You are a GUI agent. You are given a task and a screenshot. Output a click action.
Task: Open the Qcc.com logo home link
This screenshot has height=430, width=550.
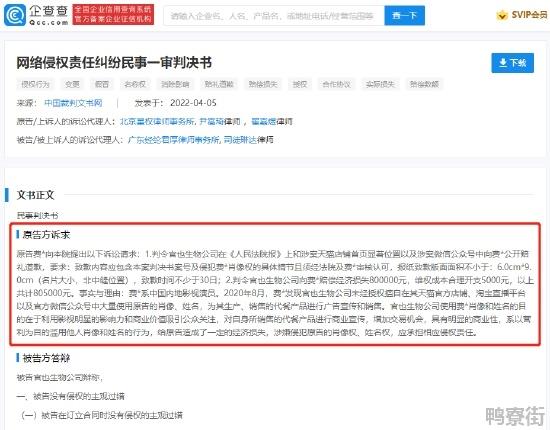tap(36, 15)
